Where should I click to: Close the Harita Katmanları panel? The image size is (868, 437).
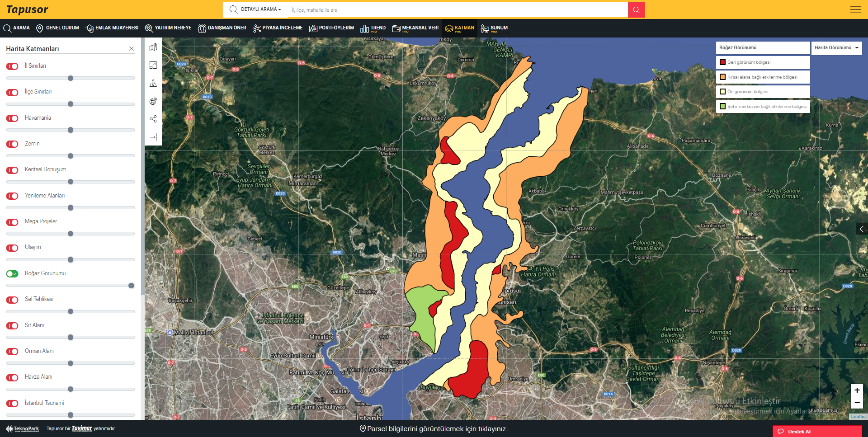[x=132, y=49]
